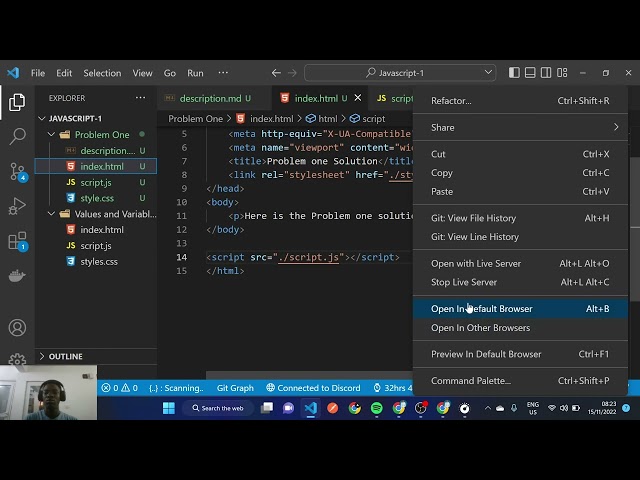The height and width of the screenshot is (480, 640).
Task: Click Git Graph in status bar
Action: (x=235, y=388)
